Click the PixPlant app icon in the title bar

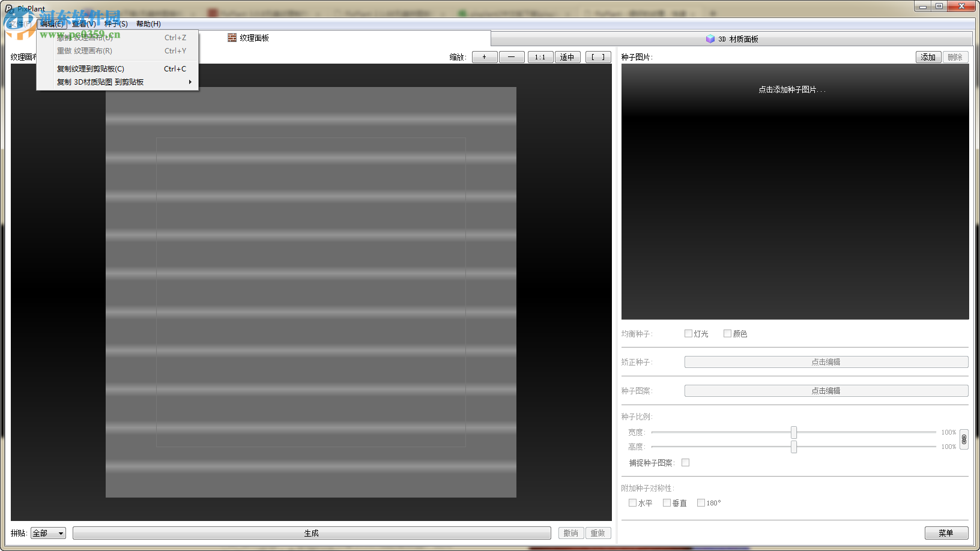tap(9, 8)
